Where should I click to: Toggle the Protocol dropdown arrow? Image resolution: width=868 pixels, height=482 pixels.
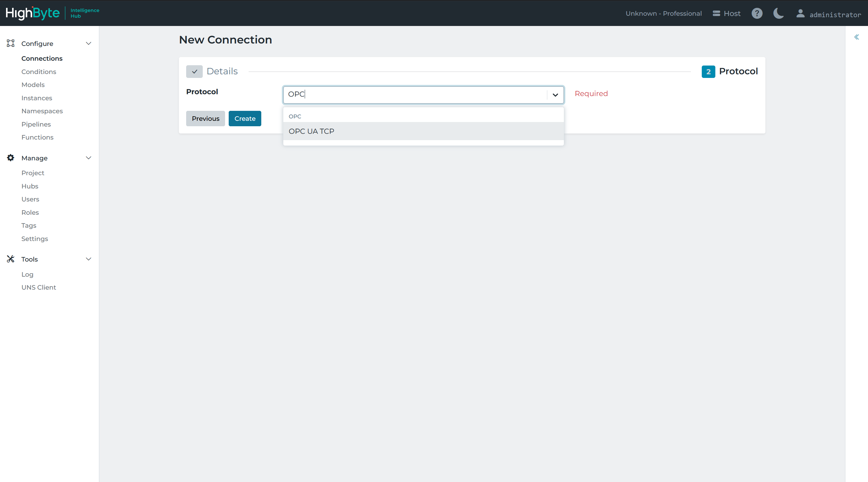click(555, 95)
